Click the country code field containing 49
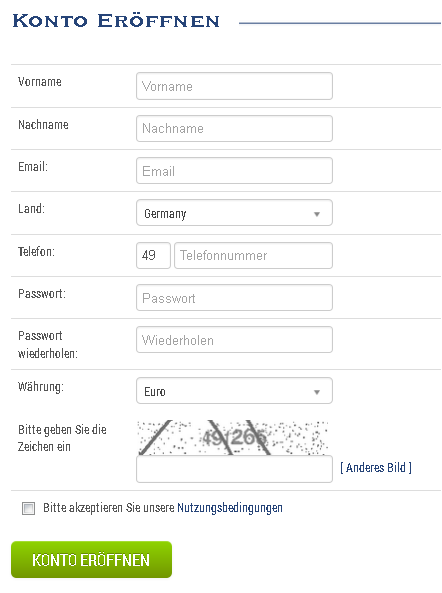The image size is (442, 593). (153, 256)
